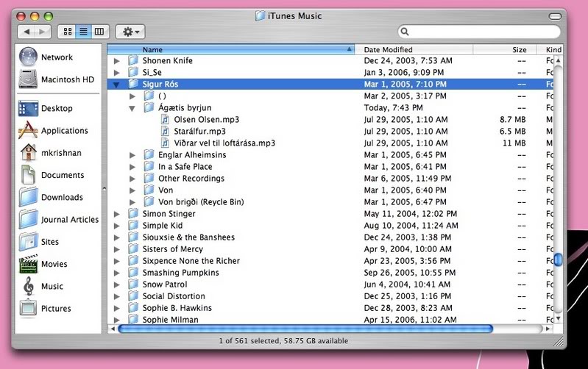Sort by Kind column header
Image resolution: width=588 pixels, height=369 pixels.
pos(550,49)
